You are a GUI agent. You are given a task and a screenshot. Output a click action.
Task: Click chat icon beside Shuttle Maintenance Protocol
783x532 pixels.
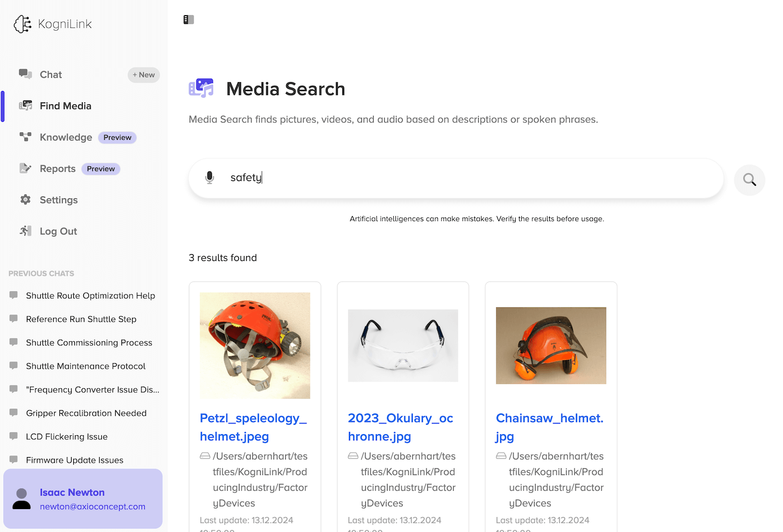(13, 366)
